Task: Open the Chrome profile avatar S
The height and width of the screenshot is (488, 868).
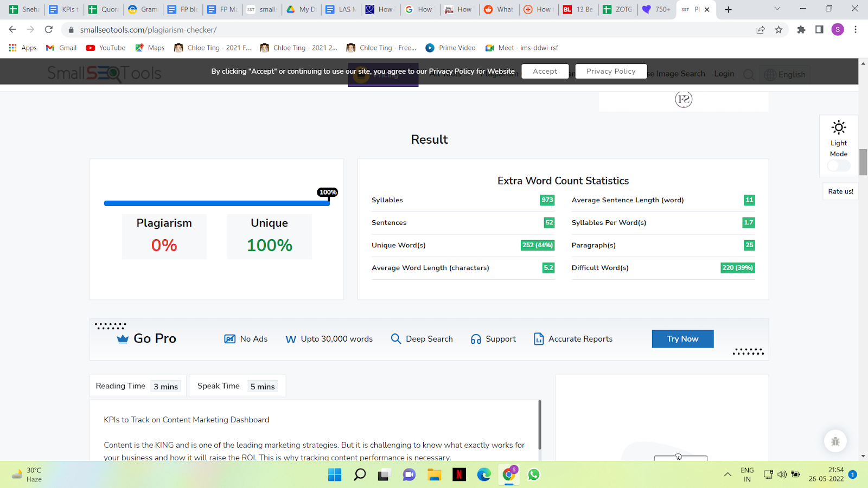Action: coord(838,30)
